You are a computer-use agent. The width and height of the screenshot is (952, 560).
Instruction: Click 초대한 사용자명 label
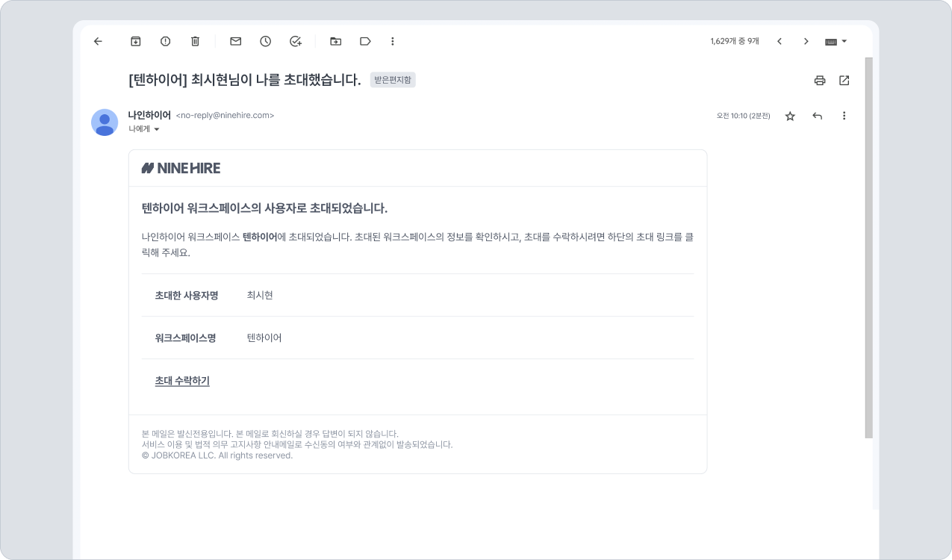pyautogui.click(x=187, y=296)
